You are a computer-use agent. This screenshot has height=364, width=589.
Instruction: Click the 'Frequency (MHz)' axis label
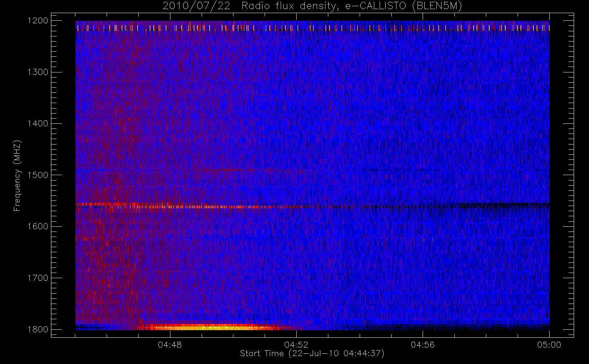pyautogui.click(x=17, y=175)
